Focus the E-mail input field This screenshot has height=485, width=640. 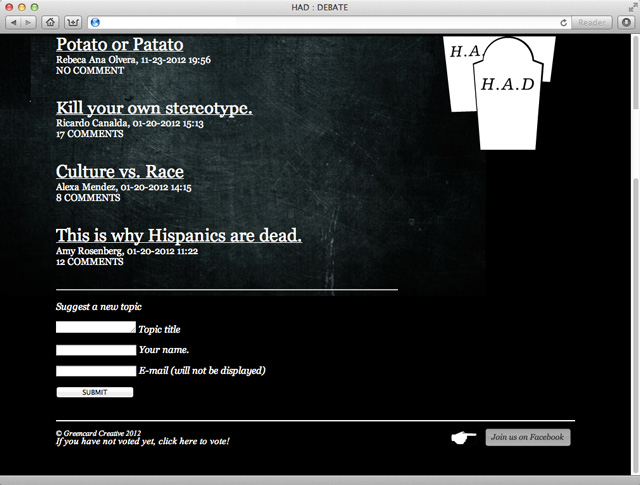tap(96, 371)
